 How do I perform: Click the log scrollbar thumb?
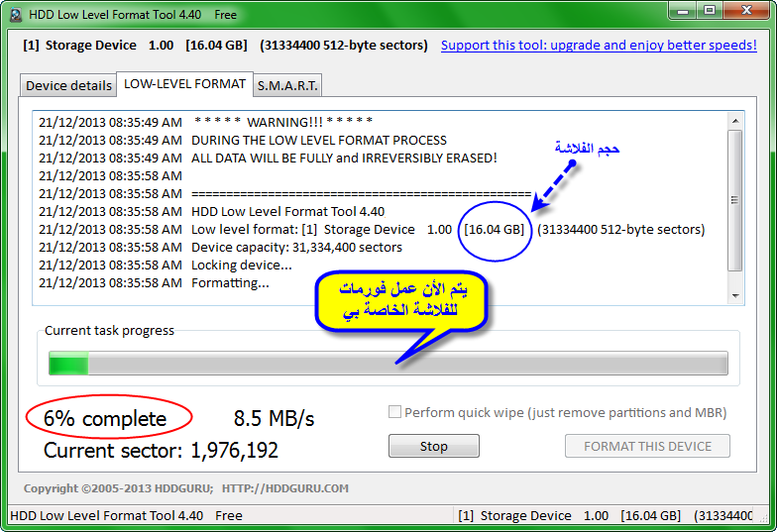click(735, 200)
